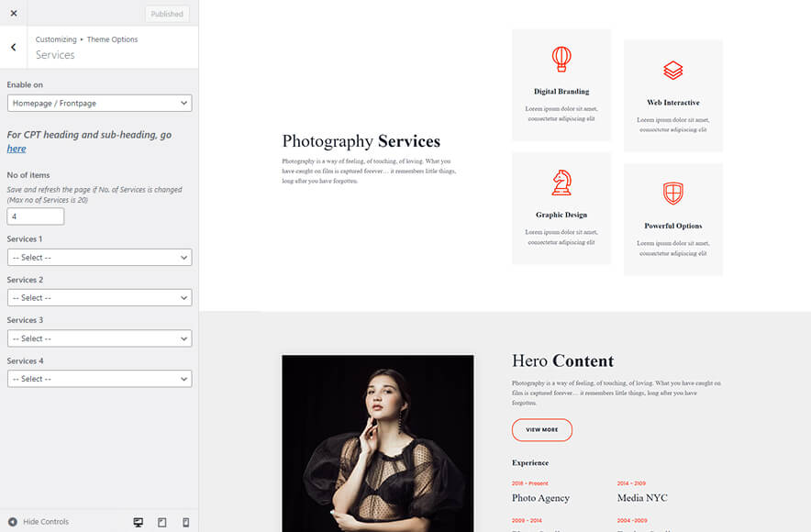
Task: Close the Customizer with the X icon
Action: click(x=14, y=14)
